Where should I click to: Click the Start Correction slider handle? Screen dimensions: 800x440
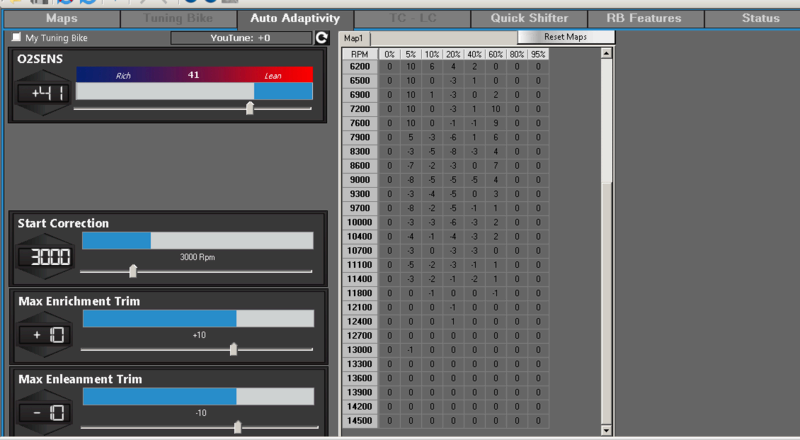tap(133, 271)
